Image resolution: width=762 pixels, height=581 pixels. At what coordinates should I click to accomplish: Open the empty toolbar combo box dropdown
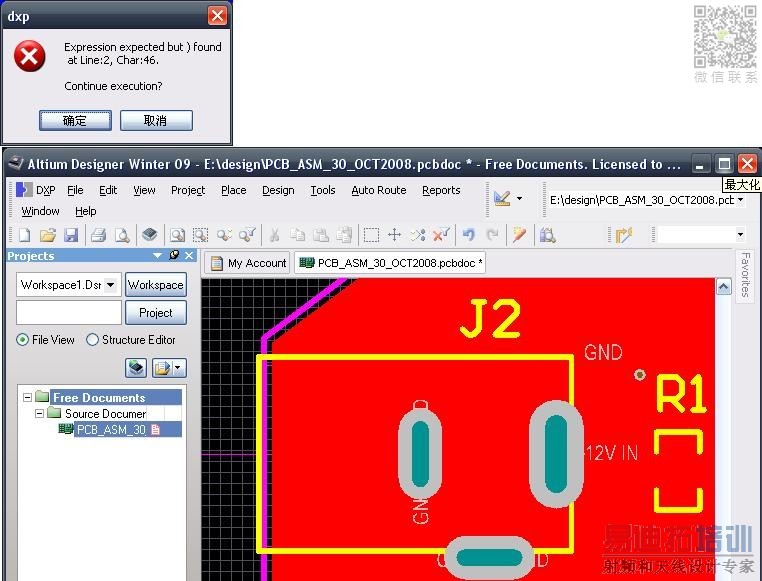(x=740, y=235)
